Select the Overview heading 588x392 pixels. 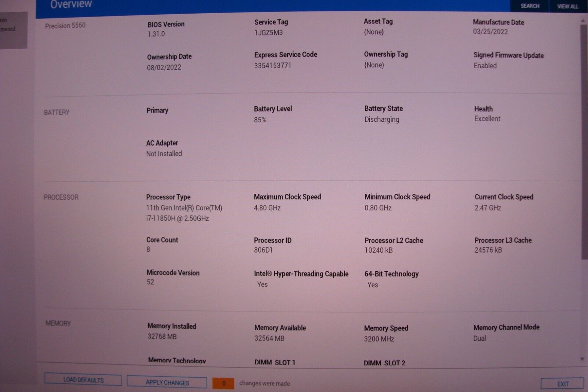click(x=71, y=4)
